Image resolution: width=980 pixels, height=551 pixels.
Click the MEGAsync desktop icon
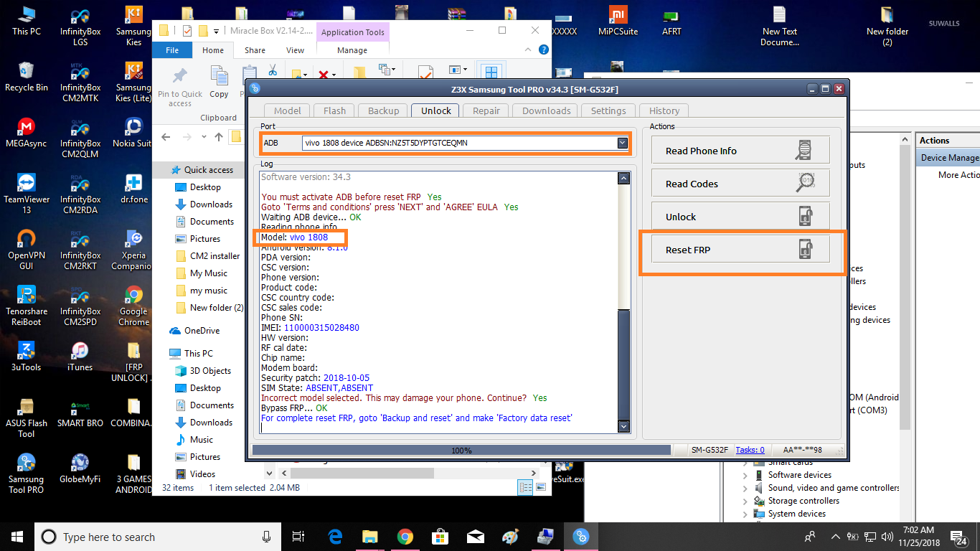click(27, 133)
